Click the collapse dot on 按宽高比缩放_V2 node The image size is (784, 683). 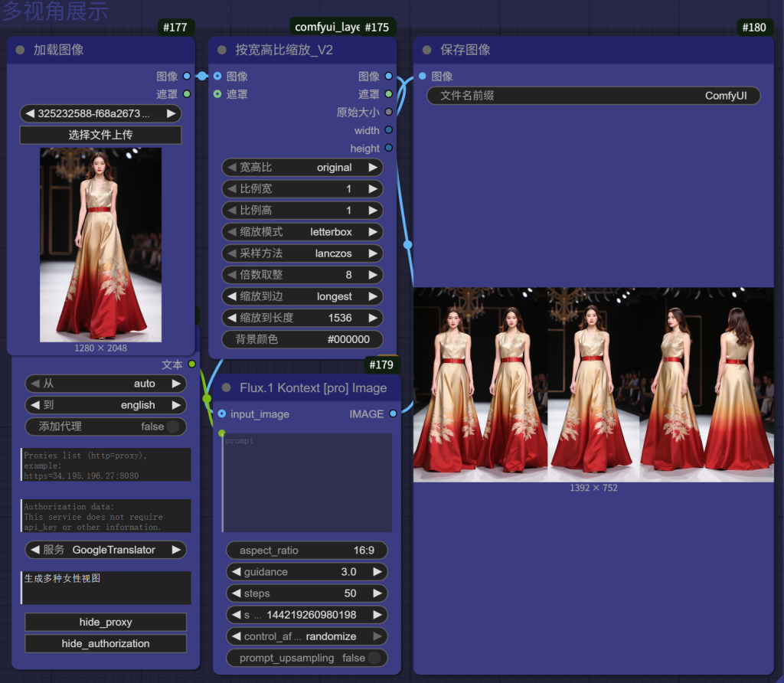[222, 50]
